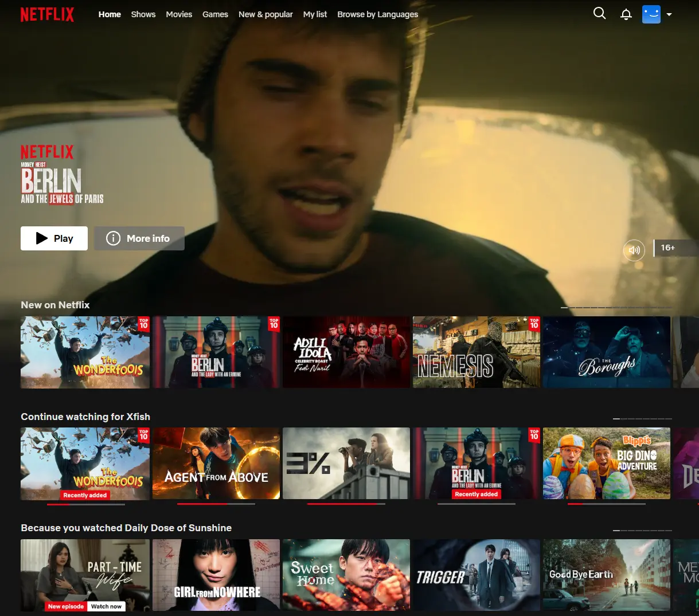Open the Good Bye Earth thumbnail
The width and height of the screenshot is (699, 616).
tap(607, 575)
